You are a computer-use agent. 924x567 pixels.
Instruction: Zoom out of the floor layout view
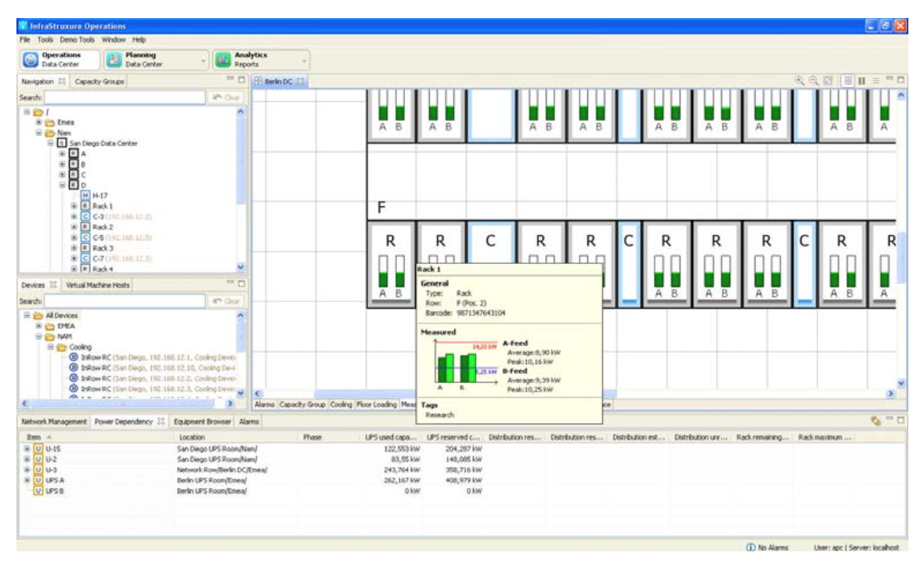[x=814, y=81]
